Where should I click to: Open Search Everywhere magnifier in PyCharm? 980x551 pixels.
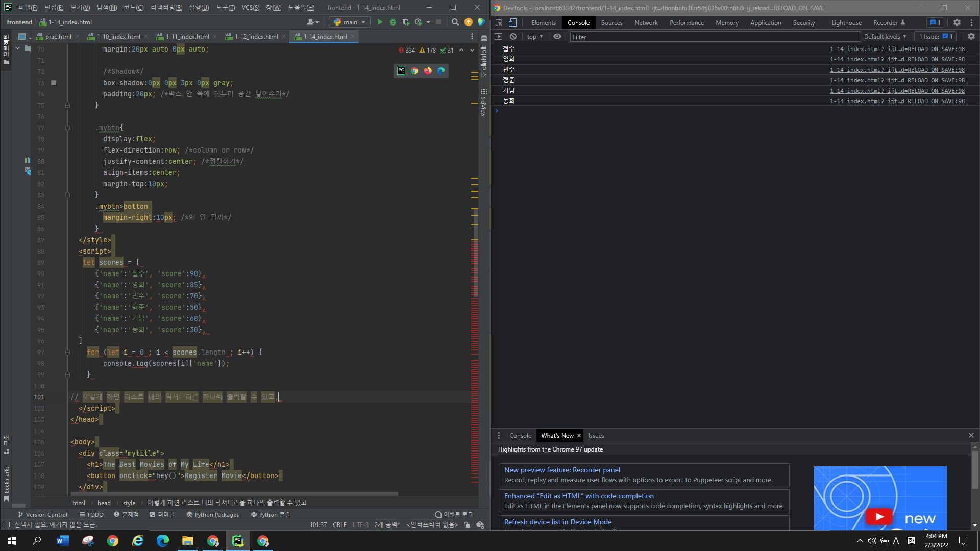pos(455,22)
